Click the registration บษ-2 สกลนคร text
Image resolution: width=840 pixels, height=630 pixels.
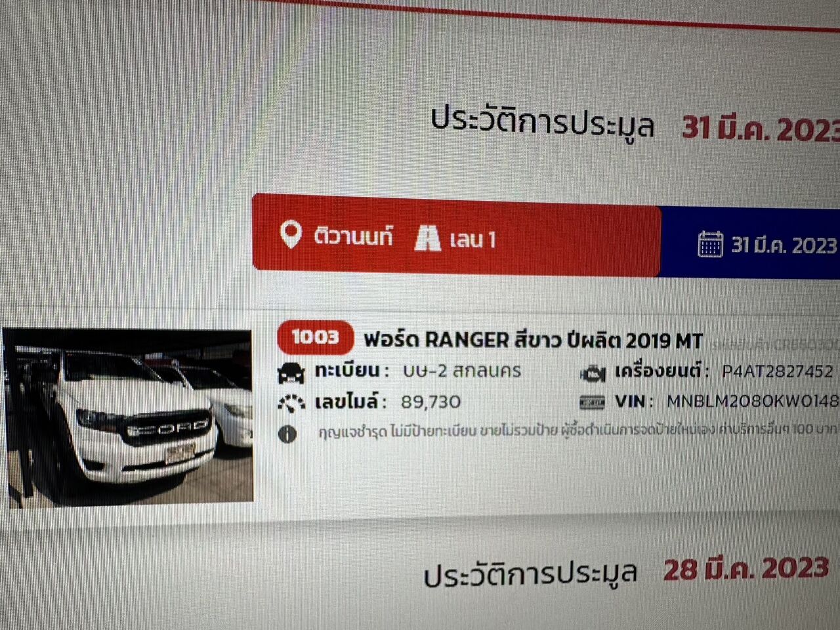462,371
